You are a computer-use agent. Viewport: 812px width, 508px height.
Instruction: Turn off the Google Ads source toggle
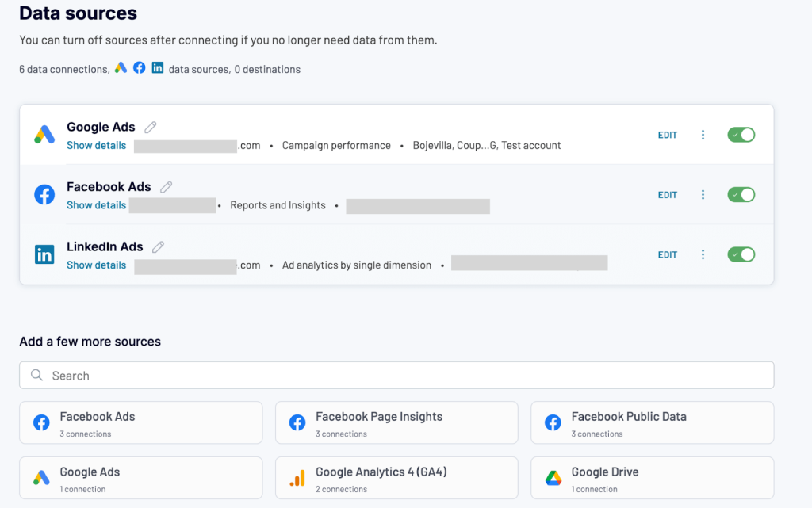pyautogui.click(x=741, y=135)
